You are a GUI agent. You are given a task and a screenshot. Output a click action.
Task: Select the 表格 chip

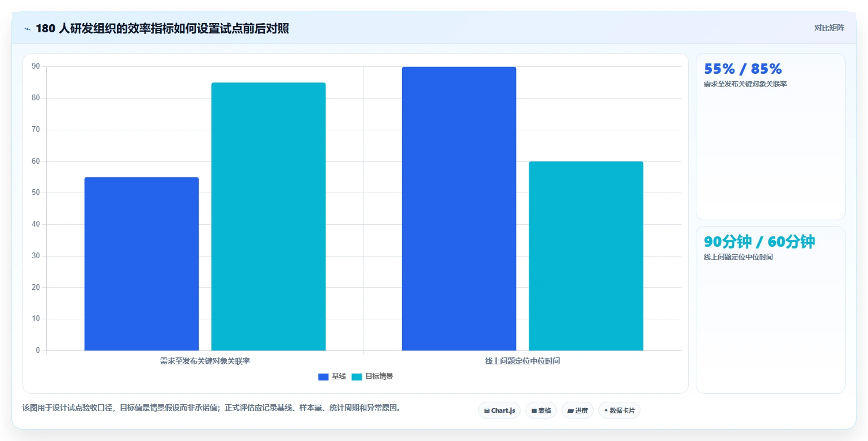point(541,410)
